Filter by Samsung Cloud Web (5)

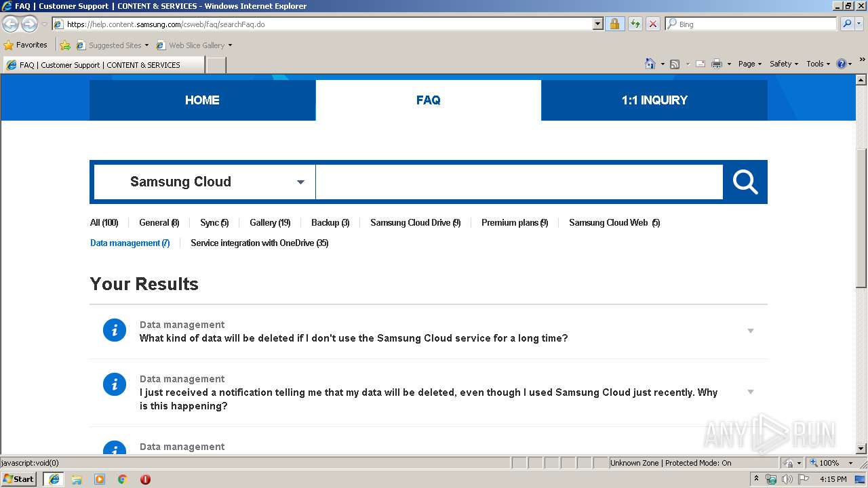614,222
